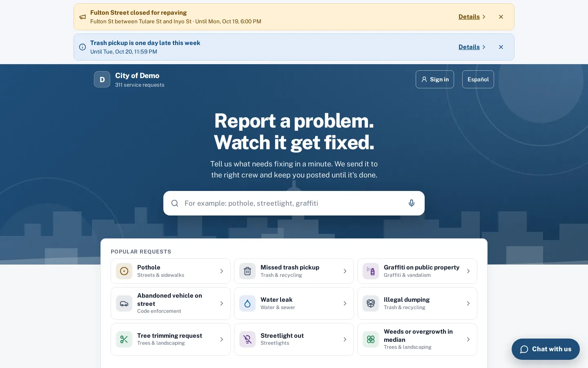Open the Chat with us widget
The image size is (588, 368).
(546, 349)
